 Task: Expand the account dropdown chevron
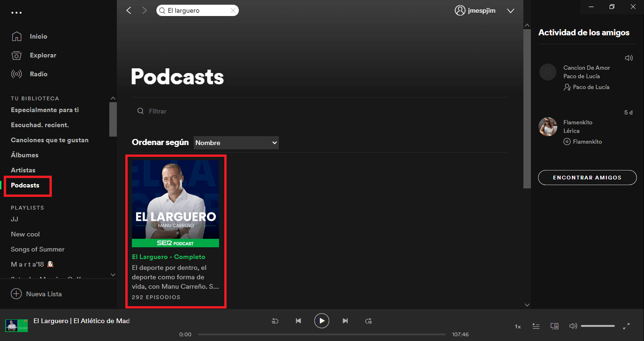[511, 11]
